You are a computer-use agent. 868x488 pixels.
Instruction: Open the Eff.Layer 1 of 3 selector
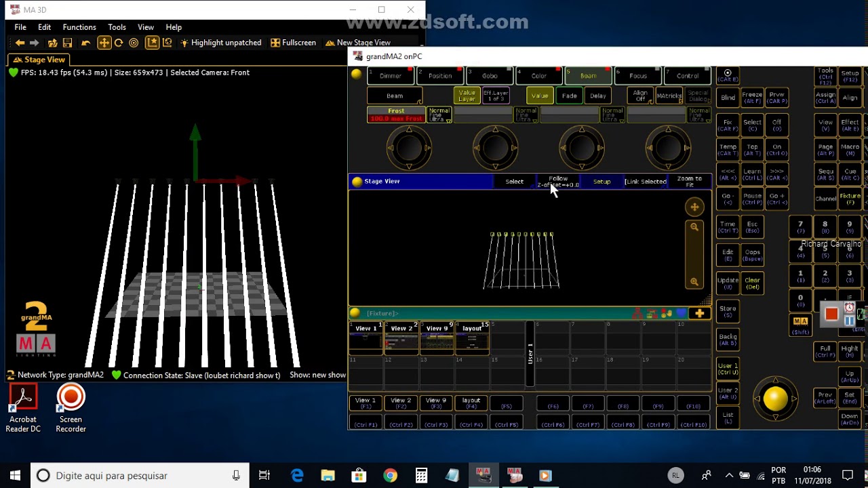point(496,96)
